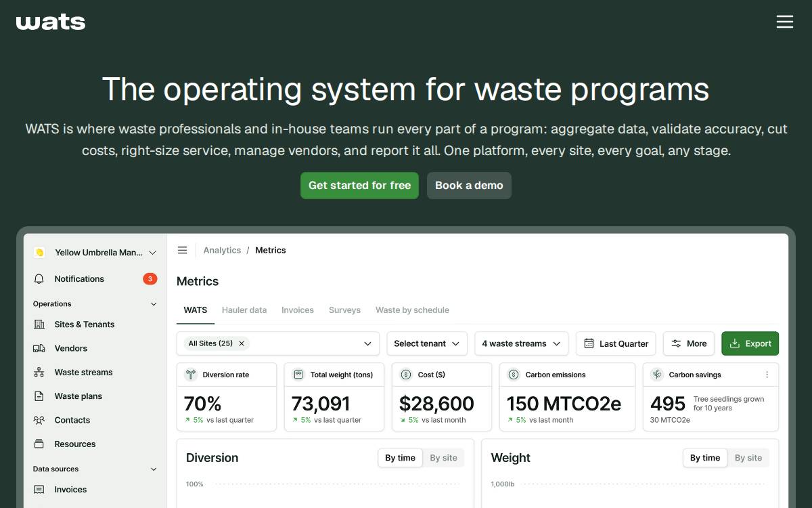Open More filters

pos(688,343)
